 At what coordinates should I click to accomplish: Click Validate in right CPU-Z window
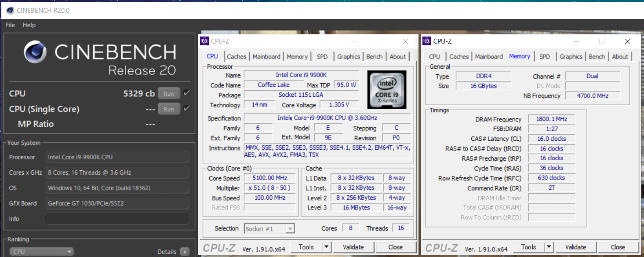576,247
